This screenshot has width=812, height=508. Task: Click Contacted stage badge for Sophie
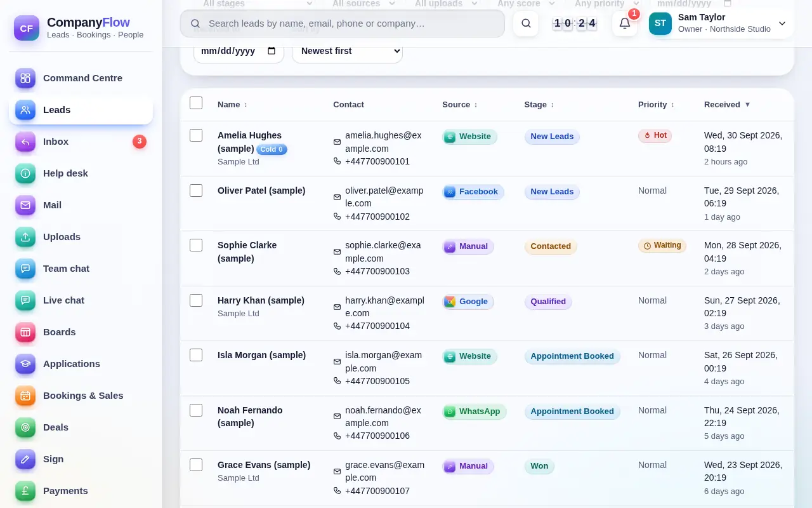click(551, 246)
